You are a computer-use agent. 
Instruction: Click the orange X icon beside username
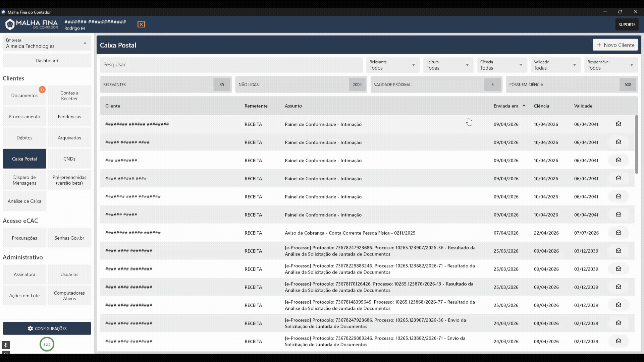point(141,24)
